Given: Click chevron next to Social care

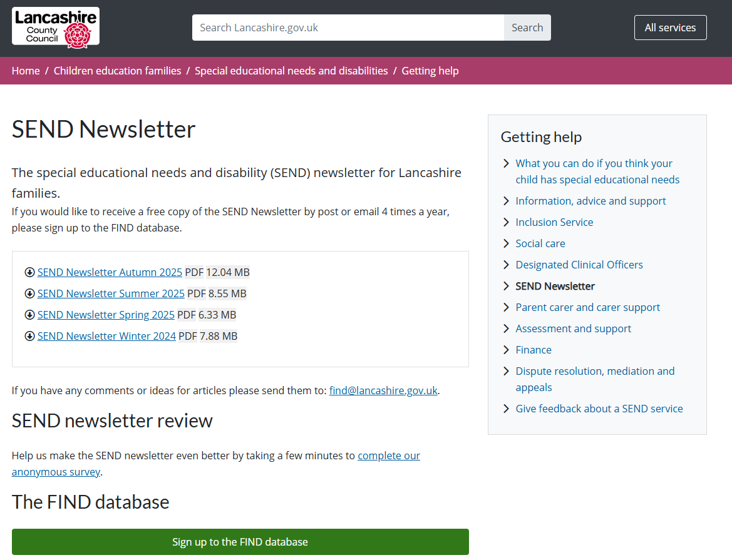Looking at the screenshot, I should click(x=506, y=243).
